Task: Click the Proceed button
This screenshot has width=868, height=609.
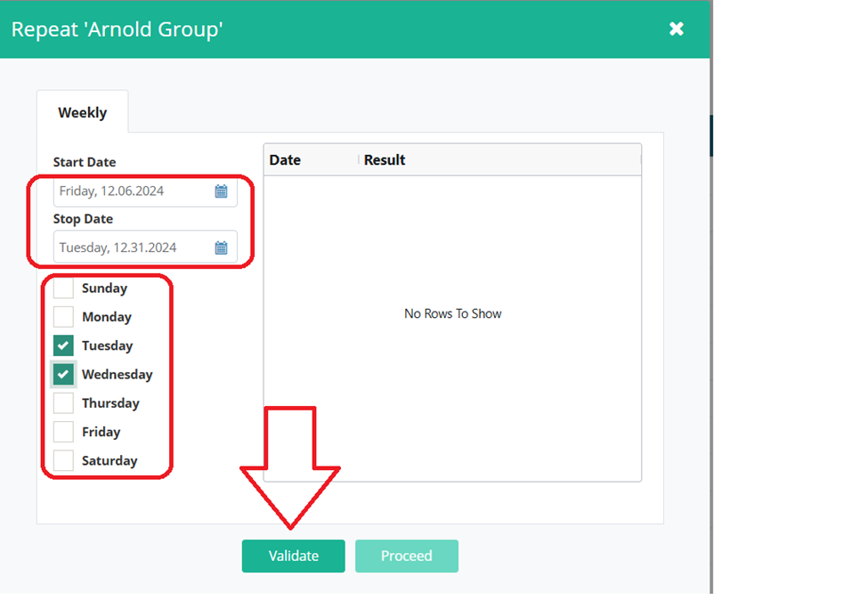Action: point(407,556)
